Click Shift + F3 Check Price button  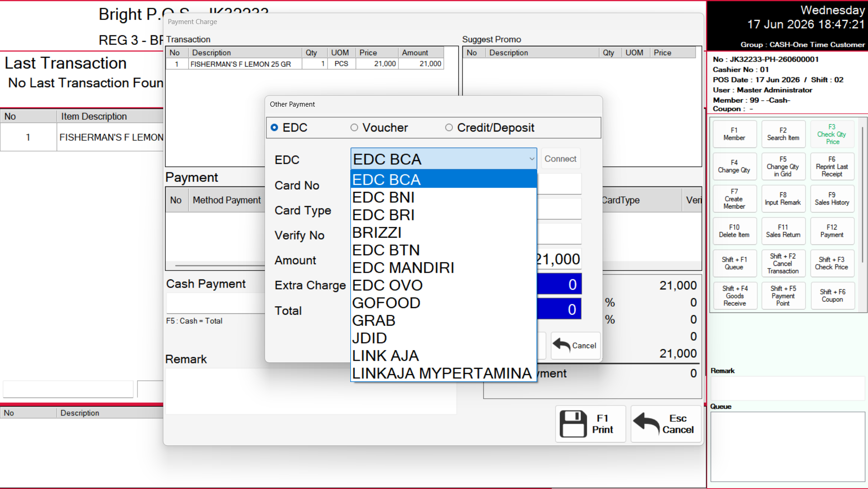832,264
